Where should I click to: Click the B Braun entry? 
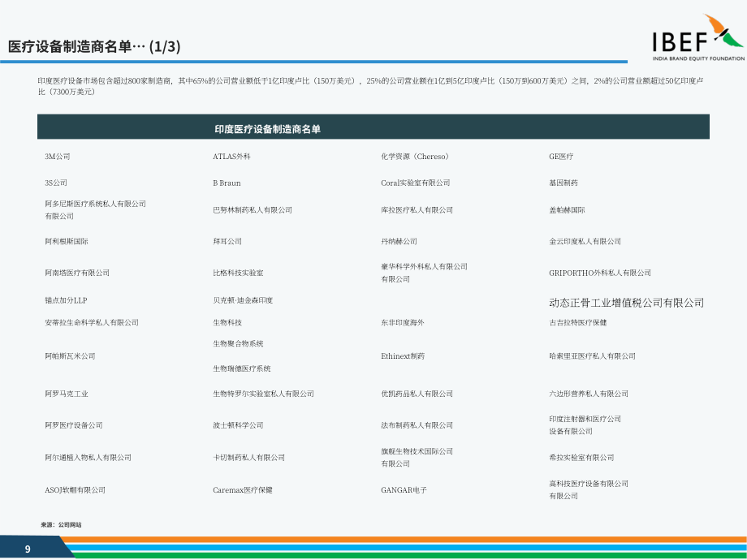[x=227, y=183]
